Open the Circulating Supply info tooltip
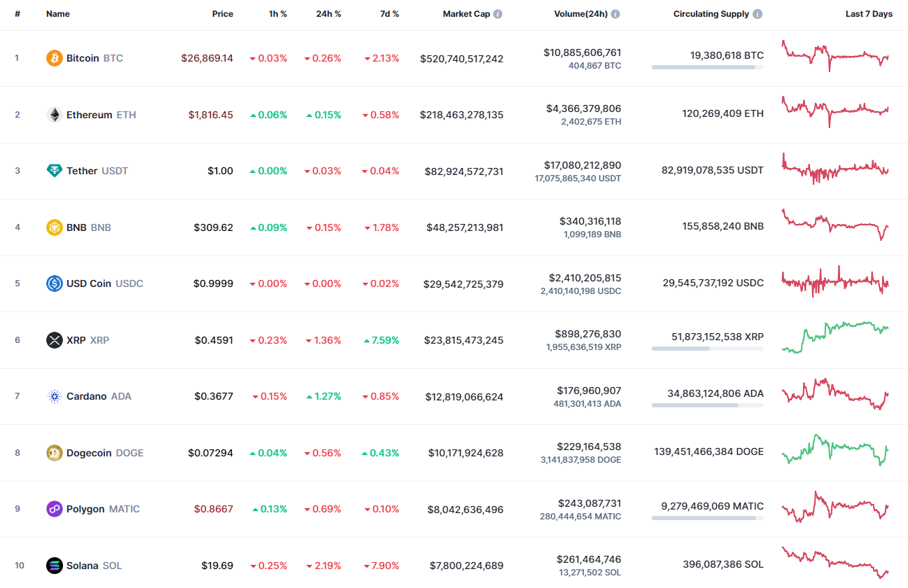This screenshot has height=588, width=908. click(x=758, y=13)
